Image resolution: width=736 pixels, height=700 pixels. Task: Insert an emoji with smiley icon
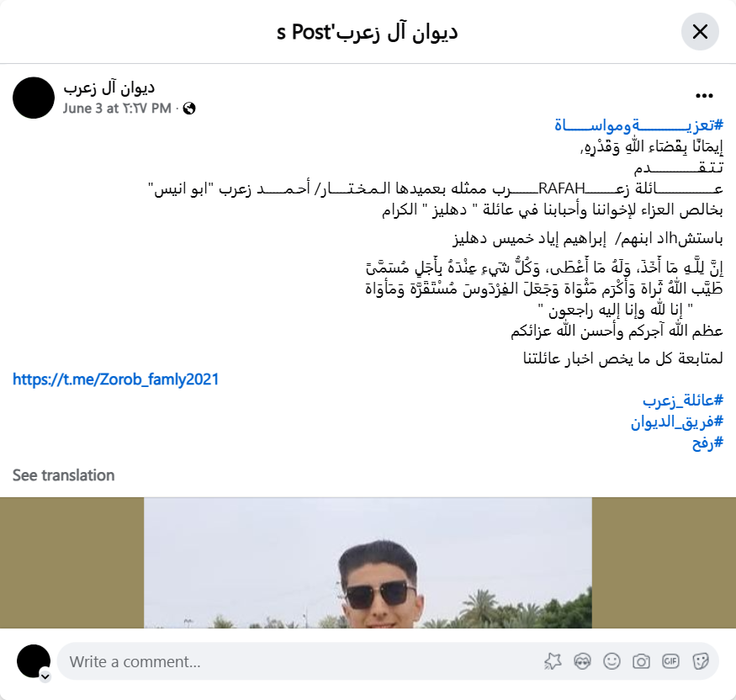click(612, 661)
